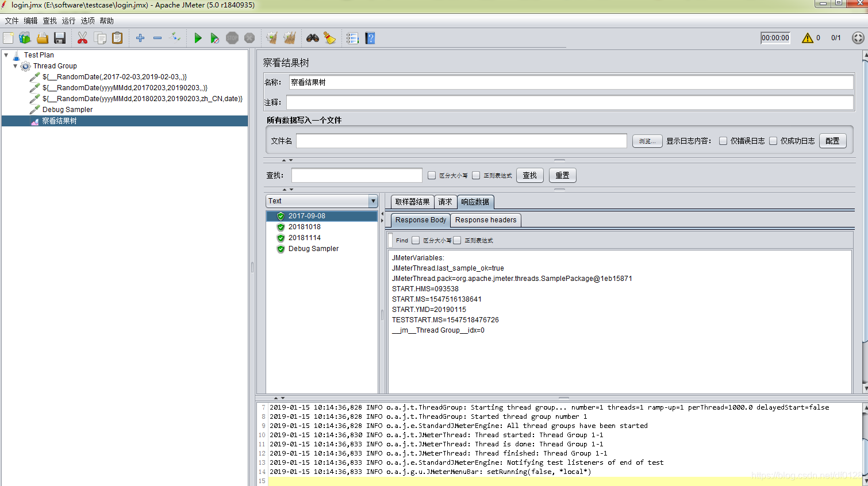The image size is (868, 486).
Task: Click the remote engine status icon
Action: pos(858,38)
